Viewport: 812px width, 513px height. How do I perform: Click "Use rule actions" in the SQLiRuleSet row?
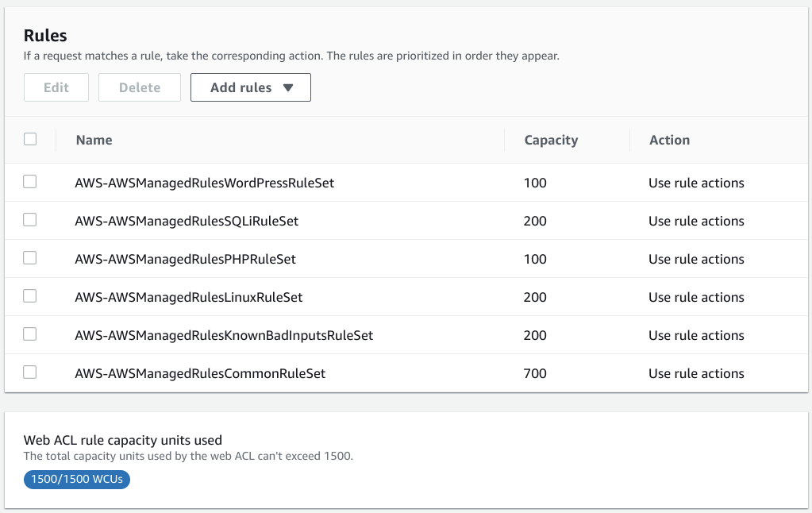696,222
